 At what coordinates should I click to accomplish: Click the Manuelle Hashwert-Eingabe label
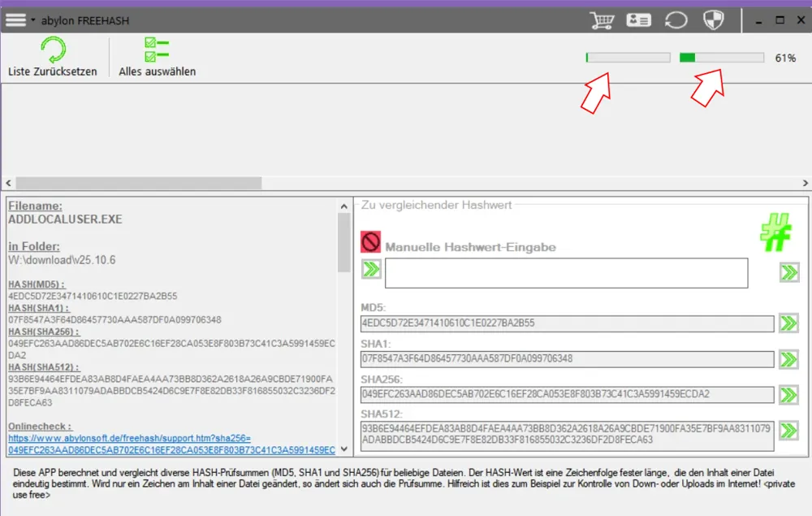tap(470, 248)
